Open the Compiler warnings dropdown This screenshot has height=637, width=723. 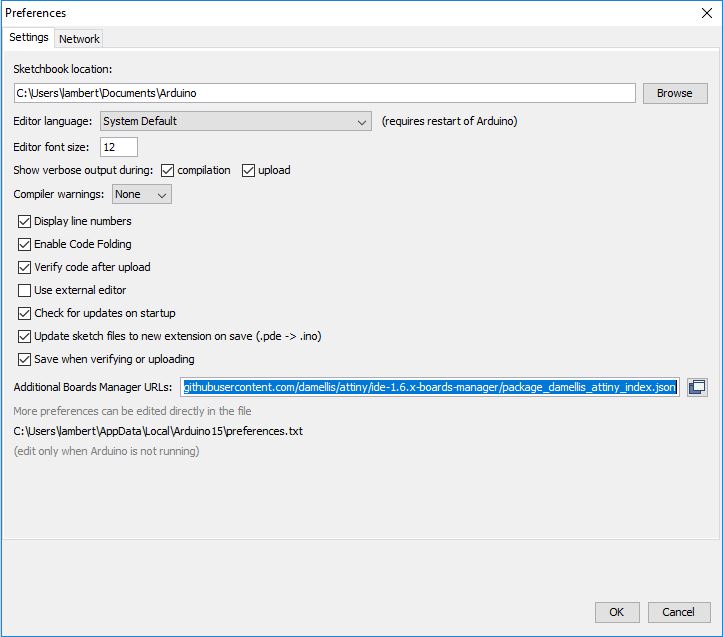pos(142,194)
